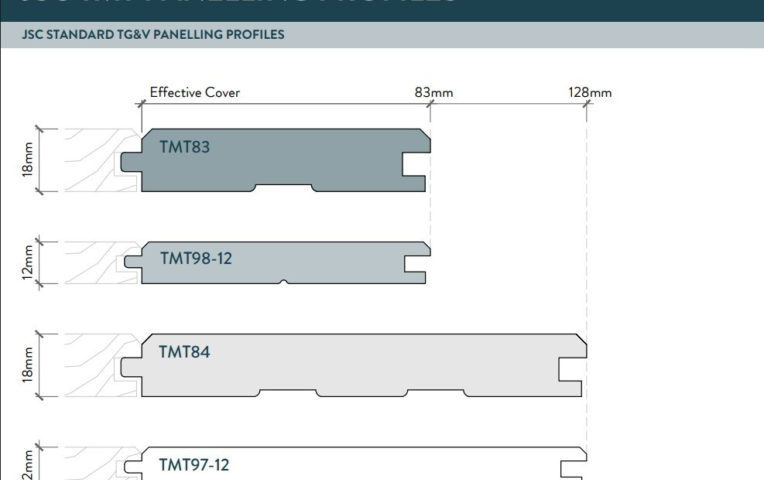Select the 'TMT83' profile label
764x480 pixels.
pos(185,147)
